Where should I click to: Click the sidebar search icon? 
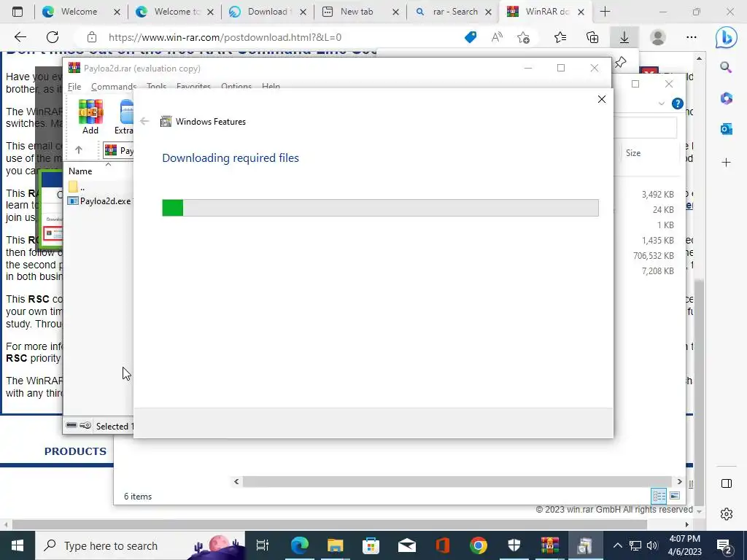726,68
